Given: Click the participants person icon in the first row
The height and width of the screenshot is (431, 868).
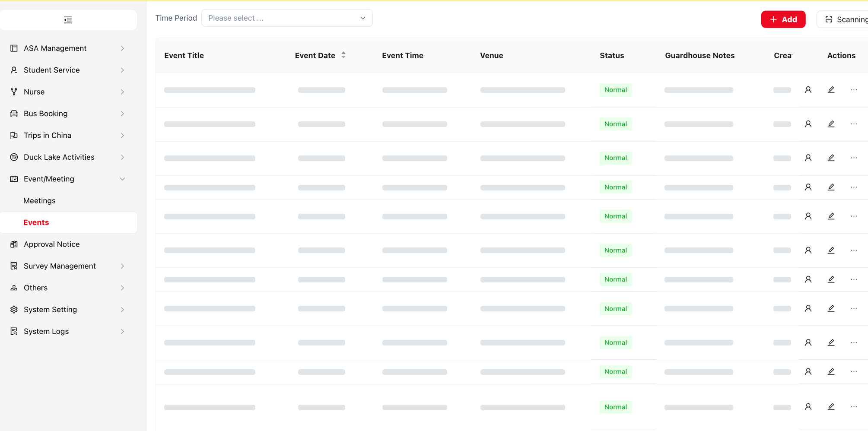Looking at the screenshot, I should (x=808, y=90).
